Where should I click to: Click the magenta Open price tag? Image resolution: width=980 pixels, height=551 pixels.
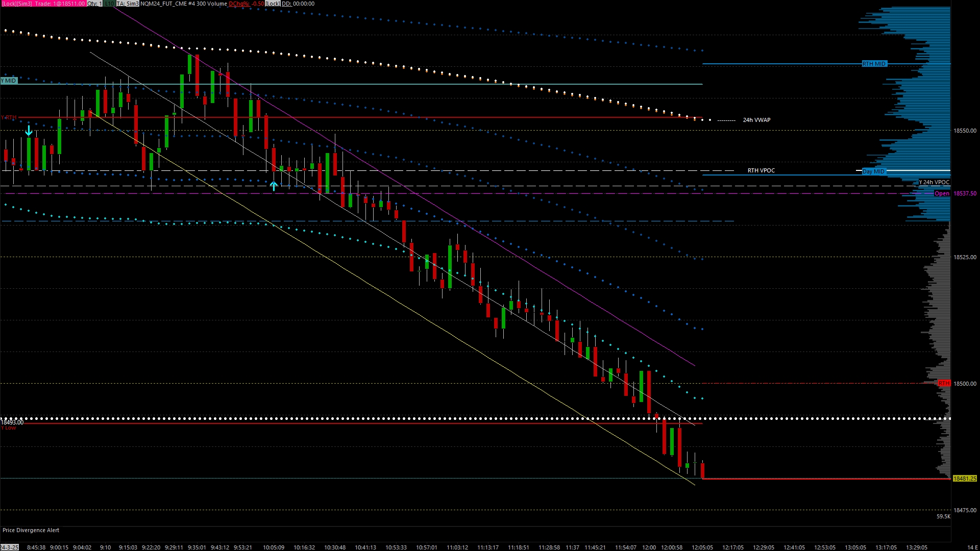[942, 193]
